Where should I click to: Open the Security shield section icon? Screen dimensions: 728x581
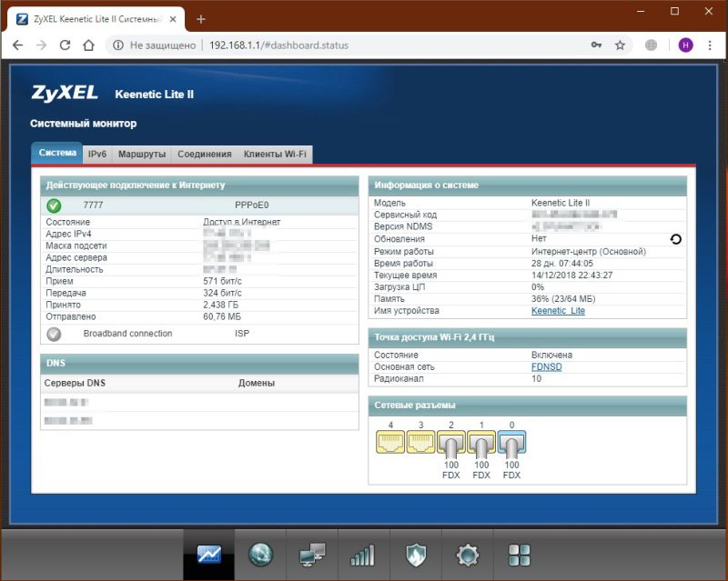pyautogui.click(x=416, y=555)
